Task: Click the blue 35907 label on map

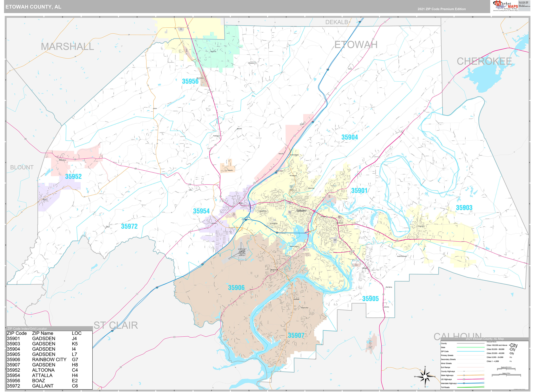Action: 296,335
